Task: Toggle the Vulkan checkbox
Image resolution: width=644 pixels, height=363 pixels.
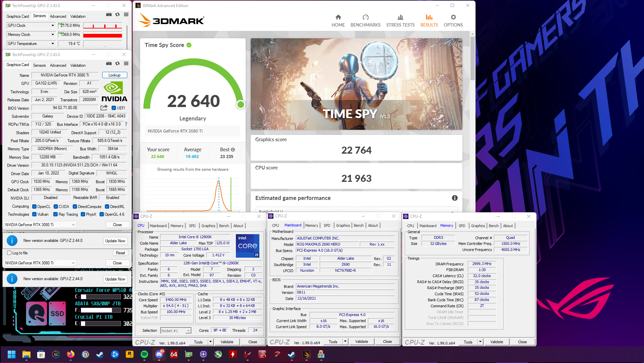Action: (x=34, y=214)
